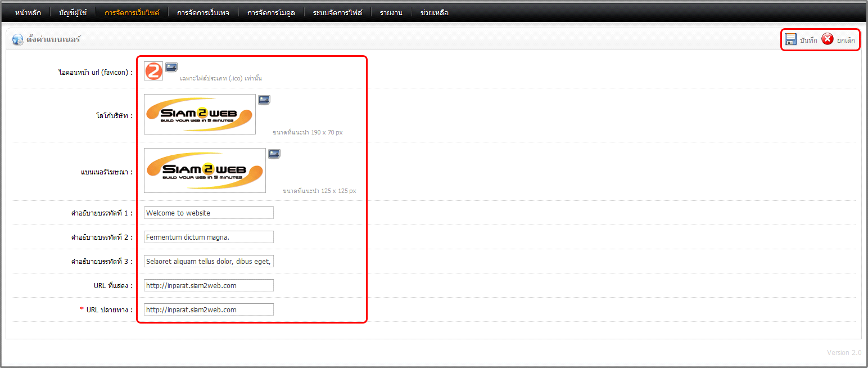Viewport: 868px width, 368px height.
Task: Focus the 'Selaoret aliquam tellus' description field
Action: pyautogui.click(x=209, y=261)
